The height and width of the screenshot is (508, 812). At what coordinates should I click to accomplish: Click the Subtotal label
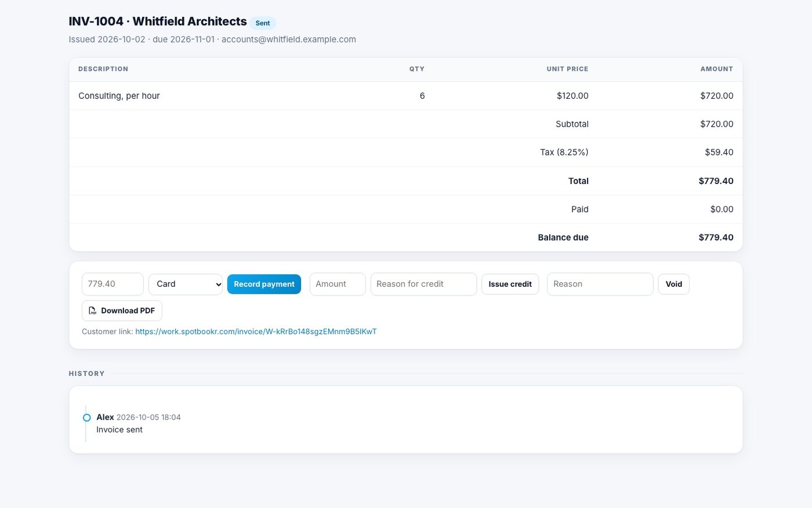click(x=572, y=124)
